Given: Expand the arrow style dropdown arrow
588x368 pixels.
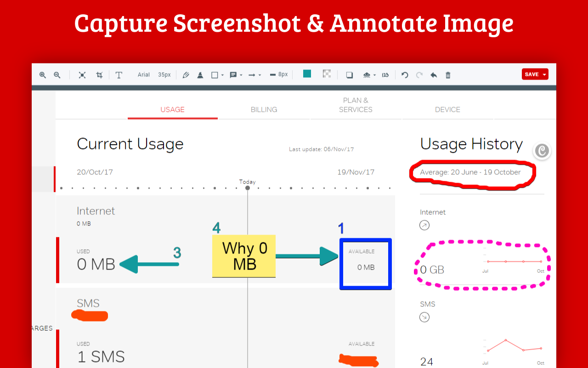Looking at the screenshot, I should tap(260, 75).
